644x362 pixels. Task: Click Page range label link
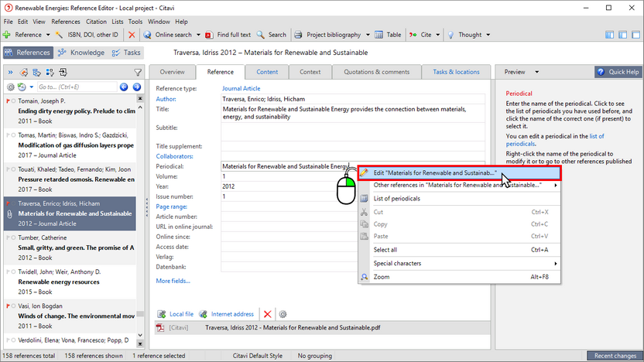171,207
